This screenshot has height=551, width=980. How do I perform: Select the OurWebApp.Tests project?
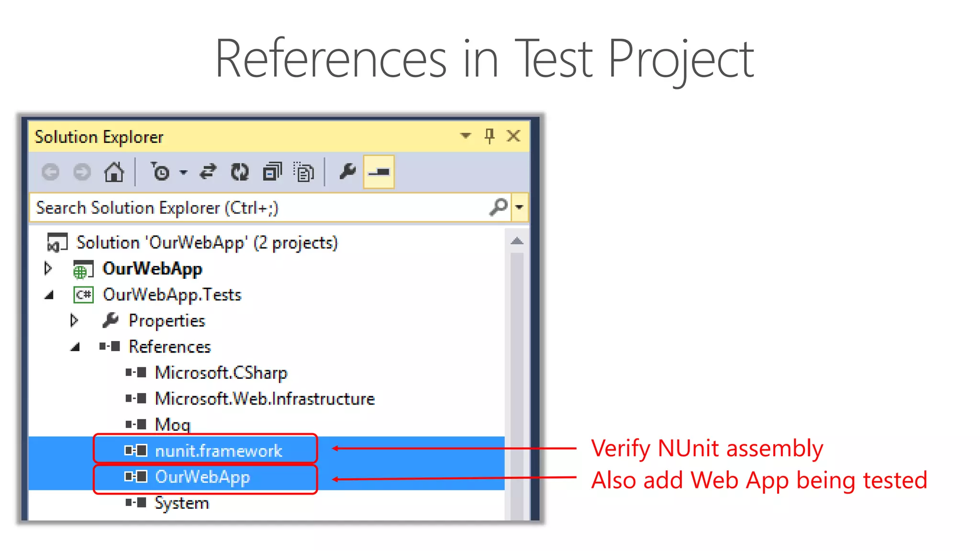coord(172,295)
